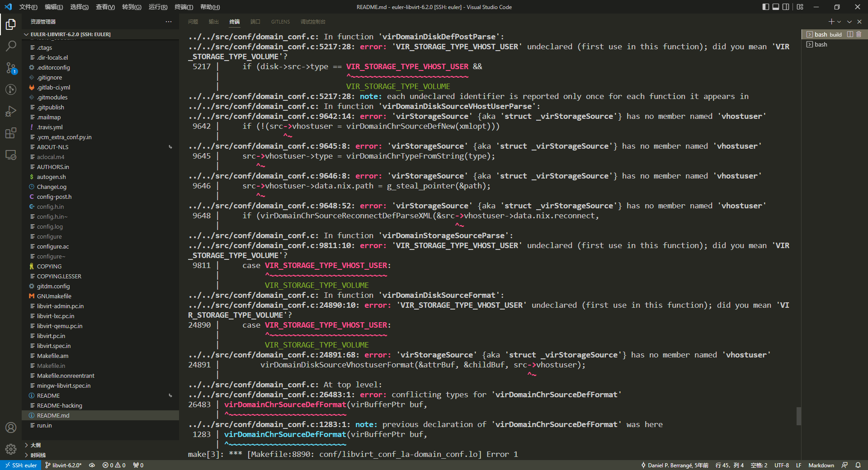Screen dimensions: 868x470
Task: Switch to the 调试控制台 debug console tab
Action: click(x=313, y=22)
